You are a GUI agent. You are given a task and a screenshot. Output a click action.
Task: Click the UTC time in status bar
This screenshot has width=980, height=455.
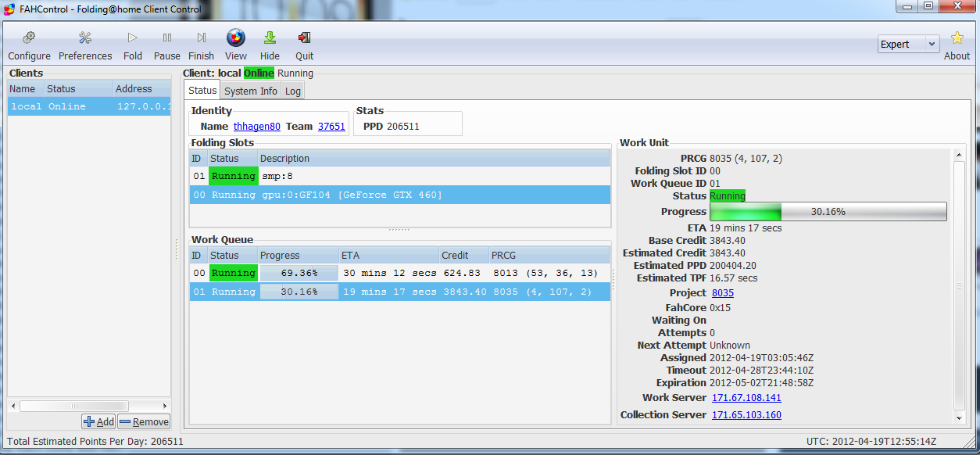[x=871, y=441]
